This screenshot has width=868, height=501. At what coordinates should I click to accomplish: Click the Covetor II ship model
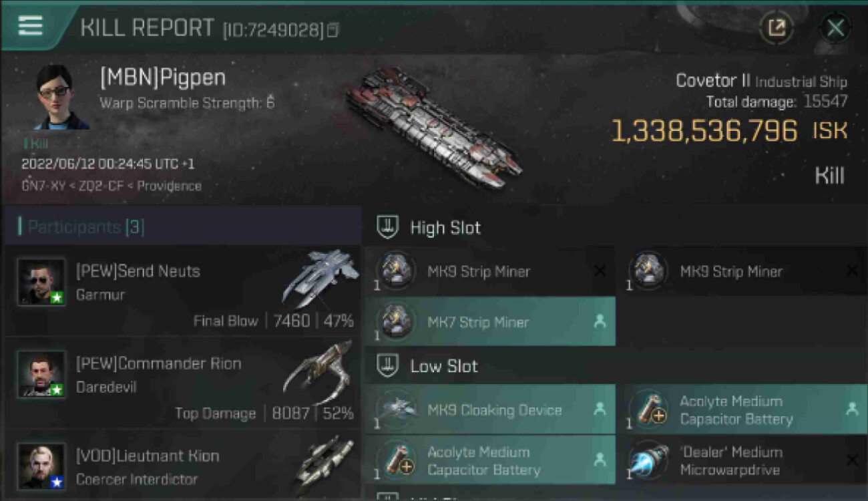click(x=434, y=127)
